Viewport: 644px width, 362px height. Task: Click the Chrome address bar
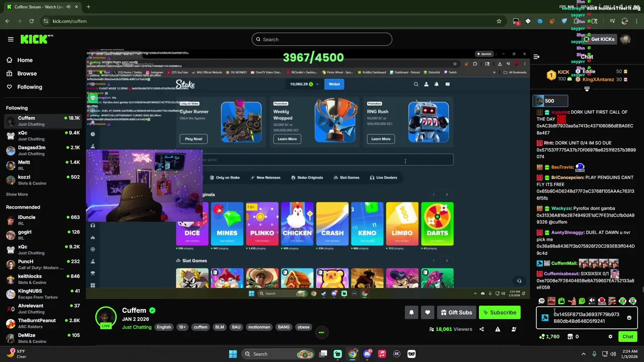272,21
